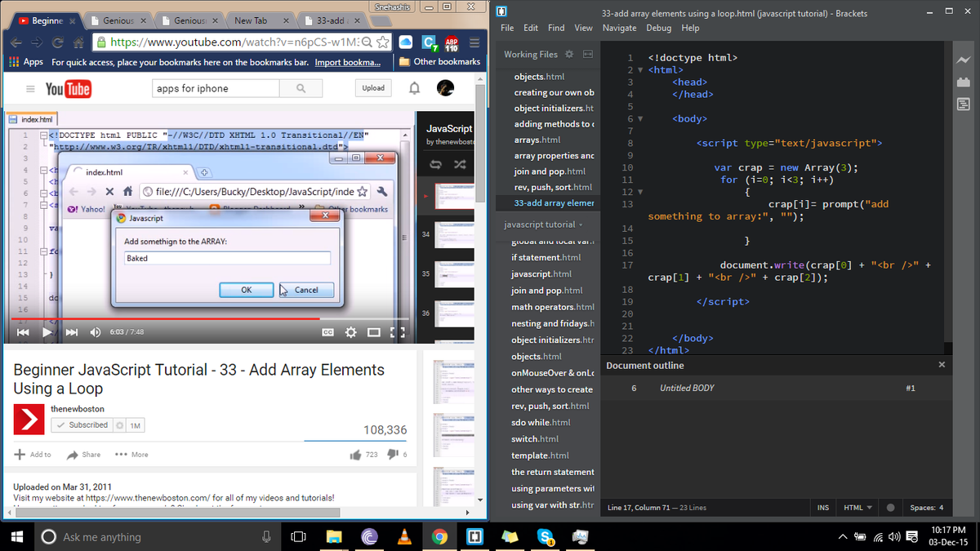Mute video using speaker icon
This screenshot has width=980, height=551.
(95, 332)
